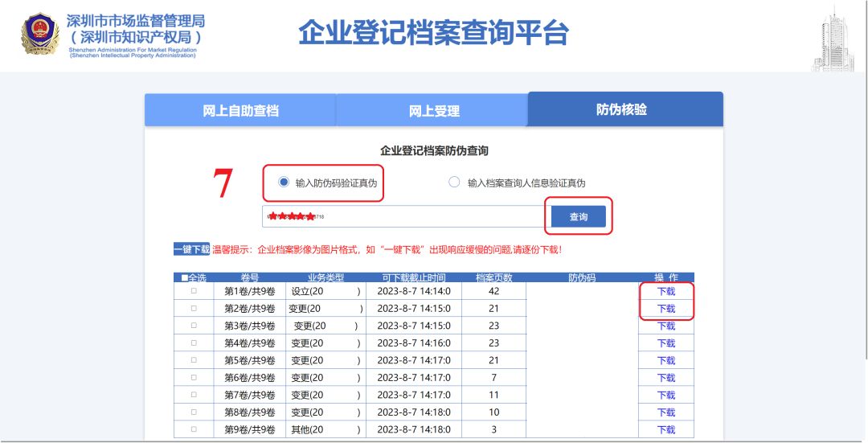
Task: Click the 查询 search button
Action: click(x=579, y=216)
